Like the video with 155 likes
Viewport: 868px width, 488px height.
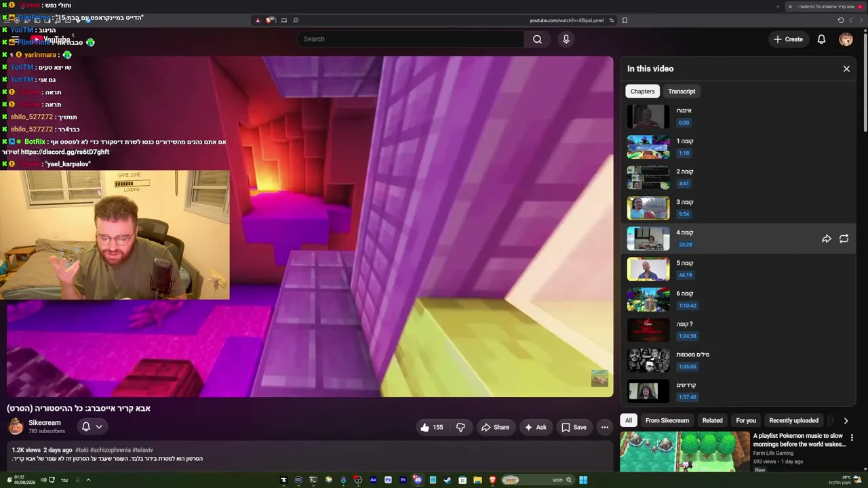coord(431,427)
